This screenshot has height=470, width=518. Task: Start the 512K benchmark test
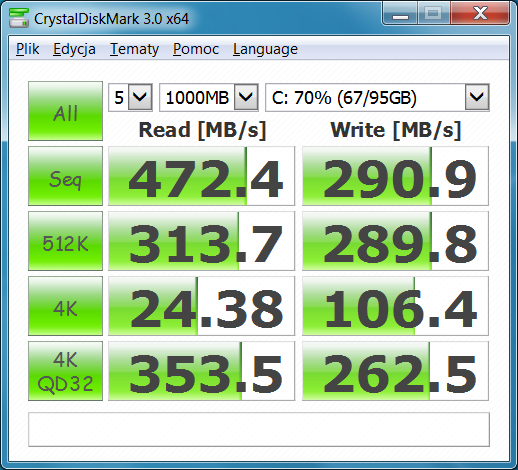65,241
